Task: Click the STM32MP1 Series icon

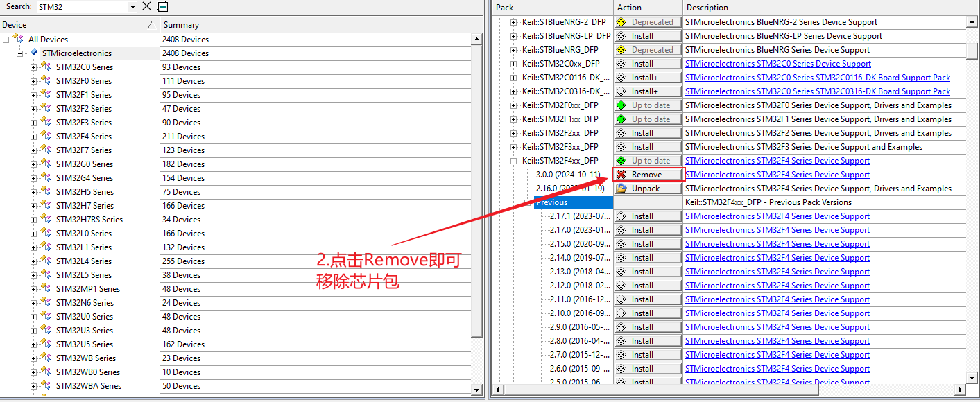Action: (x=46, y=289)
